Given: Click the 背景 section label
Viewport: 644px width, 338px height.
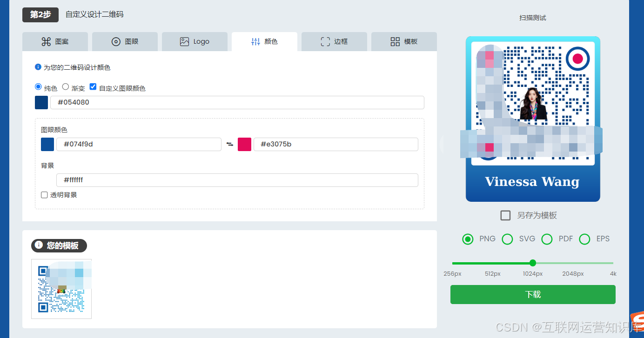Looking at the screenshot, I should pos(47,165).
